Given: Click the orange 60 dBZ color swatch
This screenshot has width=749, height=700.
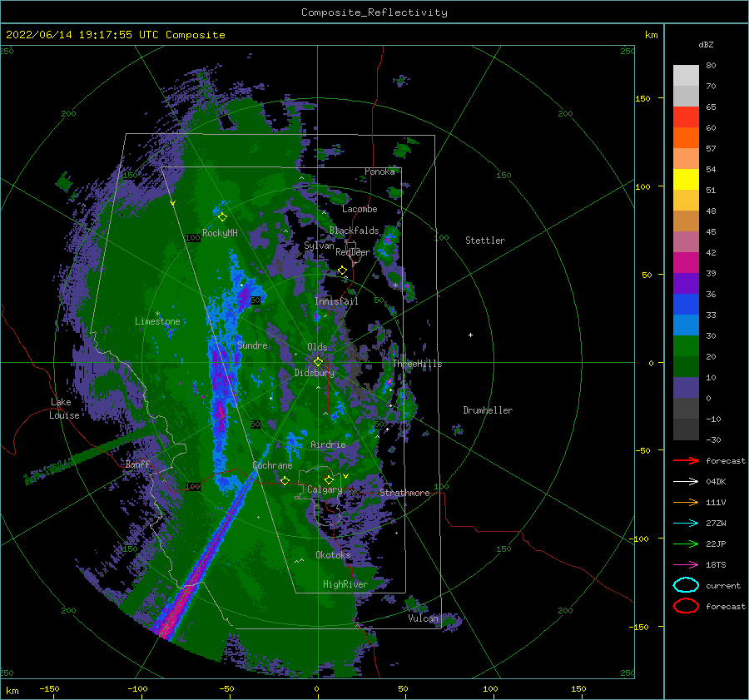Looking at the screenshot, I should (686, 137).
